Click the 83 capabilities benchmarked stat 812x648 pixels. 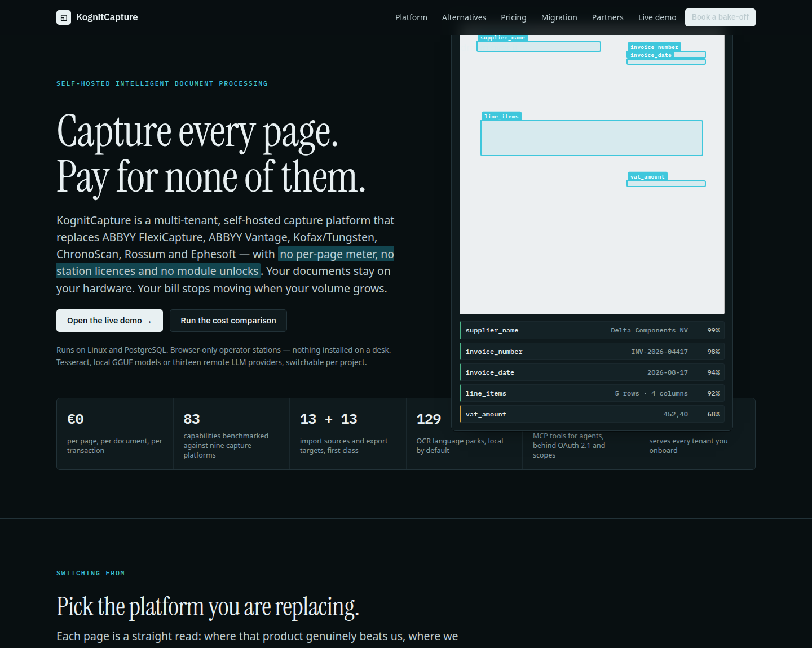point(231,434)
